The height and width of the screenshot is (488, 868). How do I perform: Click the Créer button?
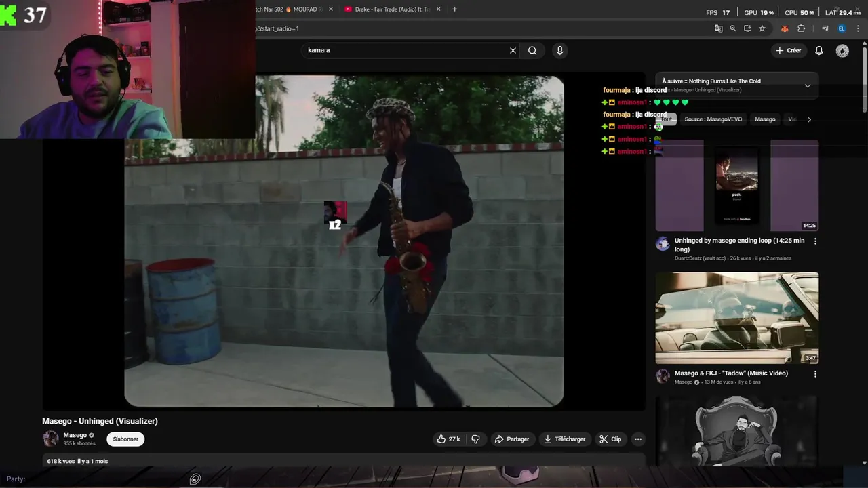tap(789, 51)
